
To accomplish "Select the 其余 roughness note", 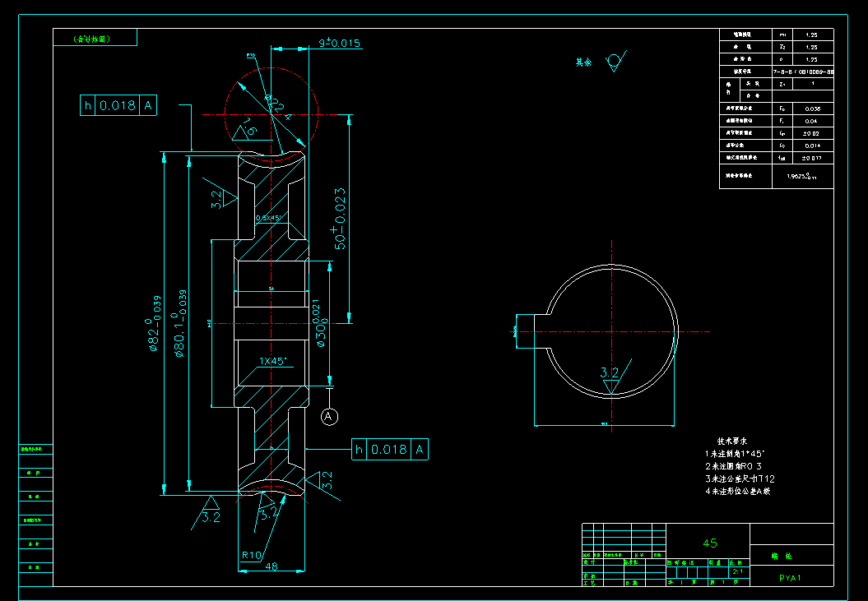I will point(583,62).
